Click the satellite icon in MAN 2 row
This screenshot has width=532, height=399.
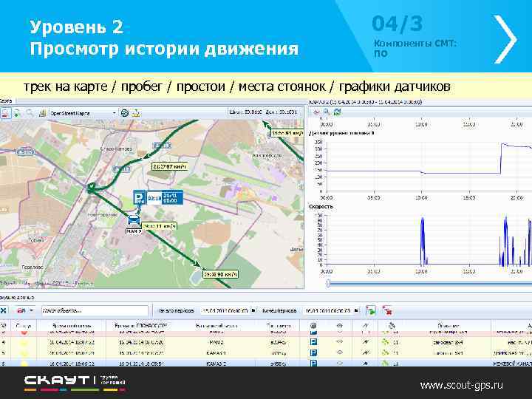pyautogui.click(x=385, y=342)
